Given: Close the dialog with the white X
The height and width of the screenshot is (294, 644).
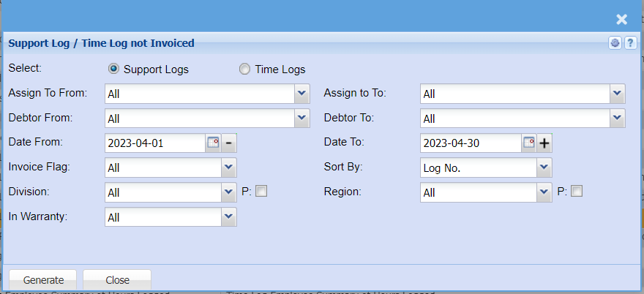Looking at the screenshot, I should [x=621, y=20].
